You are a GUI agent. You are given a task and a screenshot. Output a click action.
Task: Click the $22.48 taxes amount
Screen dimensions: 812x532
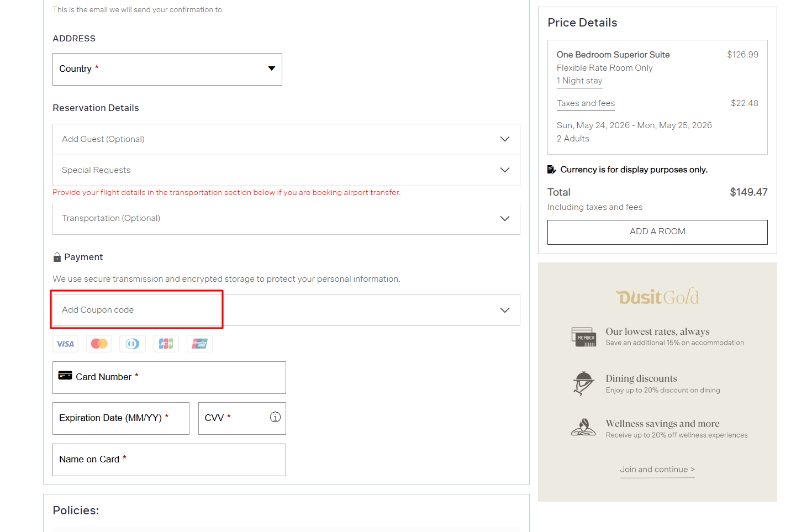(x=744, y=103)
